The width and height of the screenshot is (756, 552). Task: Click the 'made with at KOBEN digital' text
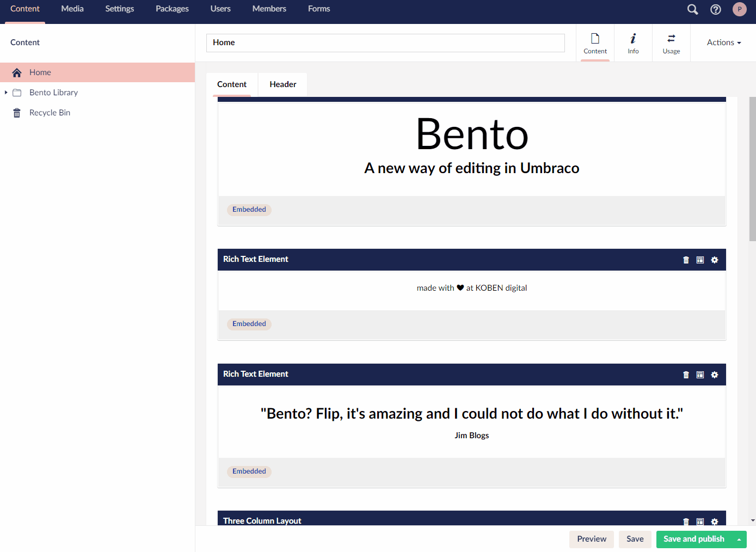point(472,288)
